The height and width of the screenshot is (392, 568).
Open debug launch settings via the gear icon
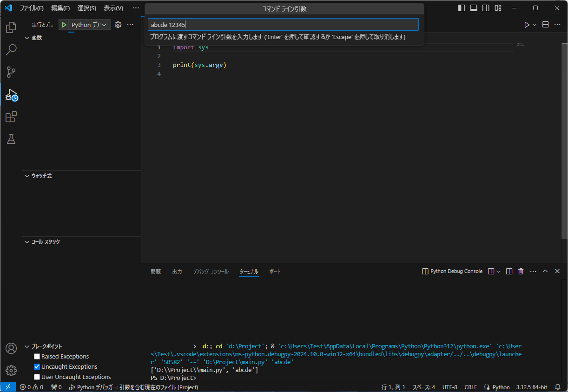point(118,25)
